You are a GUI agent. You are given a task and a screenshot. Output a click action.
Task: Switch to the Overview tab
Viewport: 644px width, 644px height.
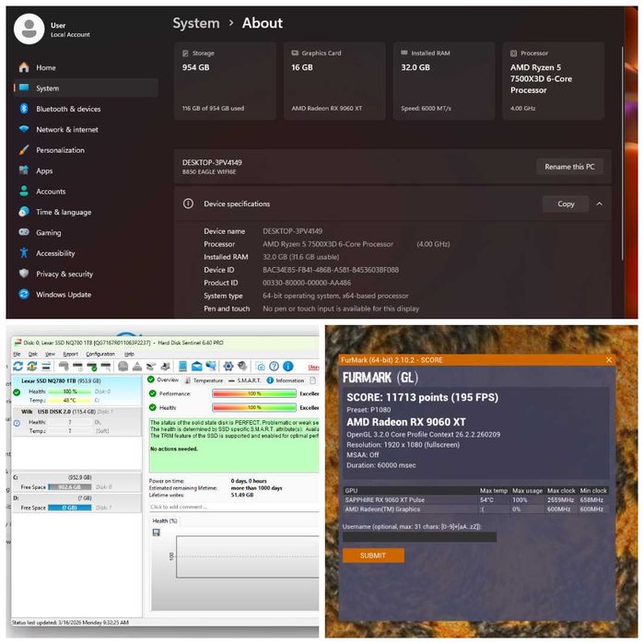163,380
